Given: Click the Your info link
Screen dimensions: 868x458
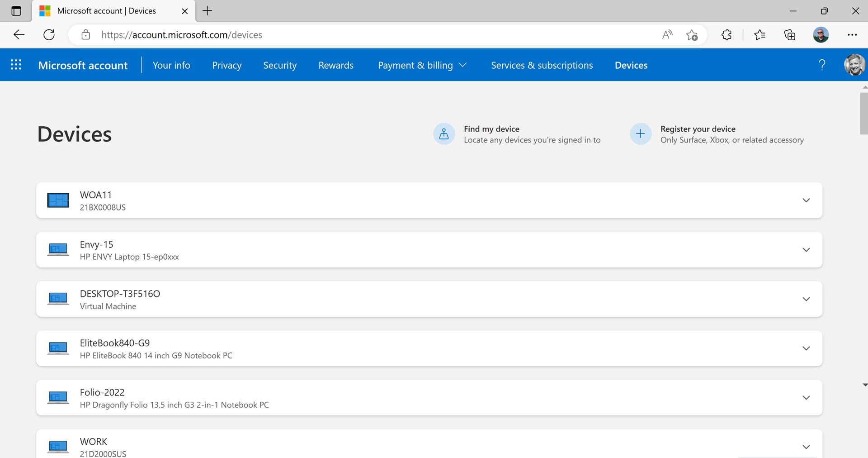Looking at the screenshot, I should [171, 65].
